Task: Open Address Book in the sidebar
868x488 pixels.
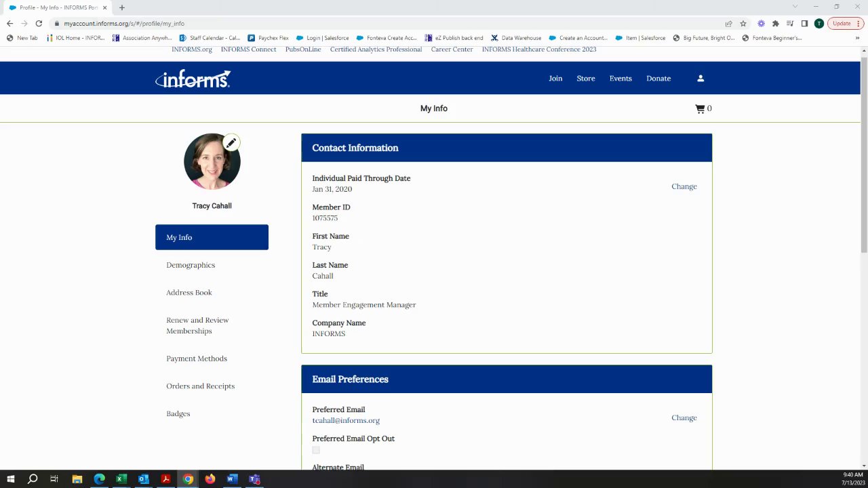Action: (189, 293)
